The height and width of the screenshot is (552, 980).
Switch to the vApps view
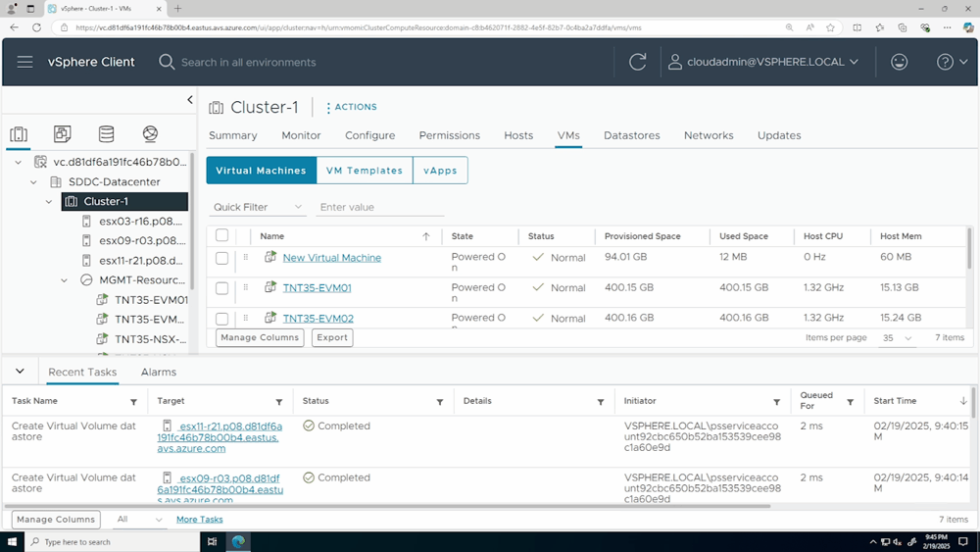(x=440, y=170)
